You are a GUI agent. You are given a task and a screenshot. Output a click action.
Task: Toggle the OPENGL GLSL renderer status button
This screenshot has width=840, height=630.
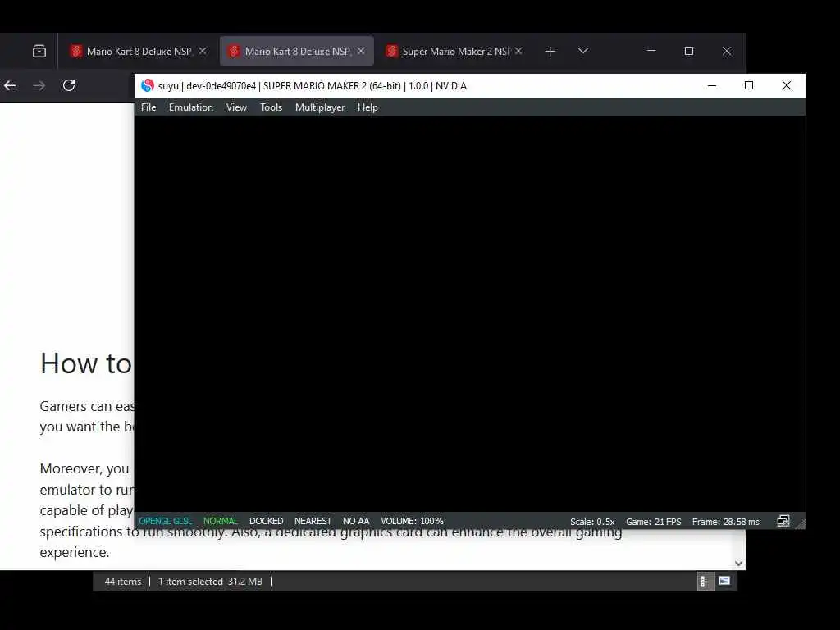165,521
